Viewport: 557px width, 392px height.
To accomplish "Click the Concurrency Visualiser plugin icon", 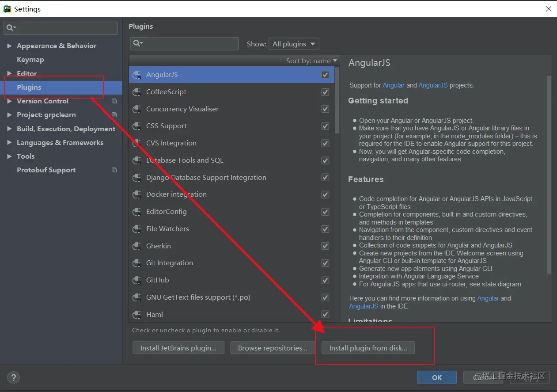I will (137, 109).
